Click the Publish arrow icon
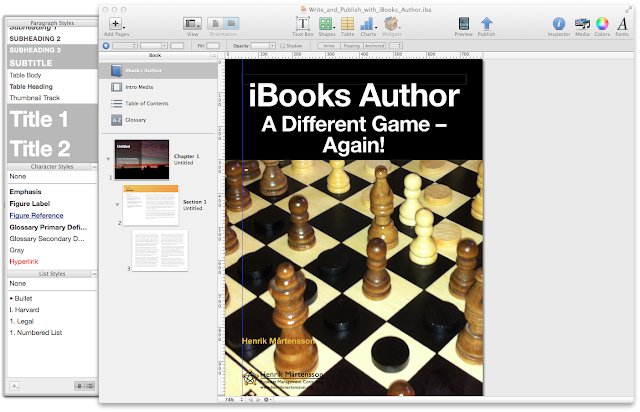The width and height of the screenshot is (640, 412). point(487,24)
